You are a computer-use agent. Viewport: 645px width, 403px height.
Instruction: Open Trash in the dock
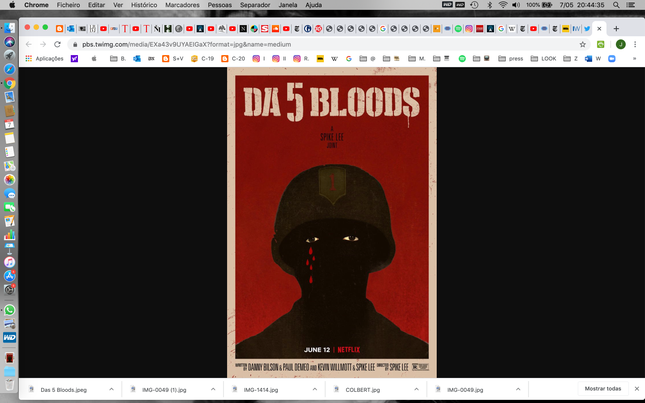point(9,385)
